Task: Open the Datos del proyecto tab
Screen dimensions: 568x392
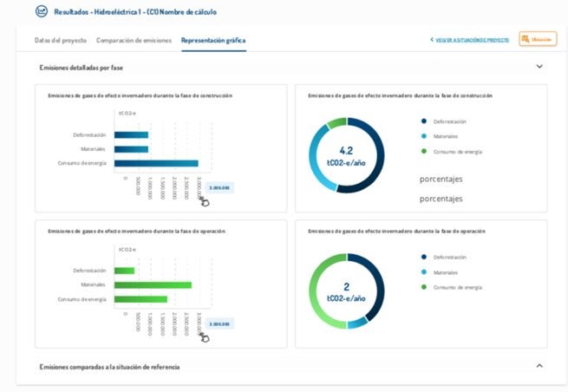Action: click(x=61, y=40)
